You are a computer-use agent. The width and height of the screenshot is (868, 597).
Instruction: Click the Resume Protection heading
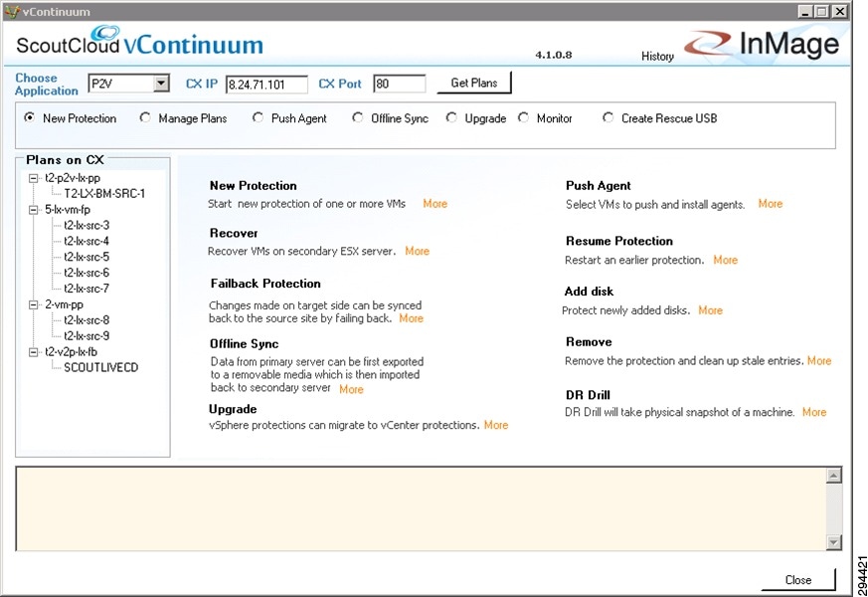pos(619,241)
